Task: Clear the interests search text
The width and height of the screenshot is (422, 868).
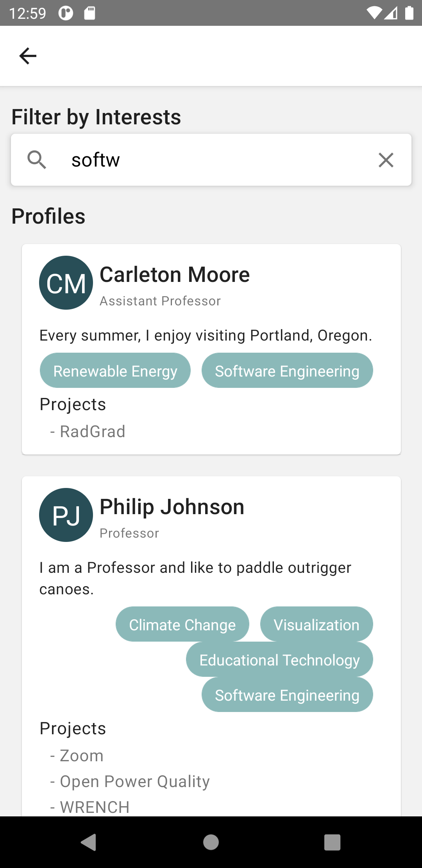Action: [x=386, y=160]
